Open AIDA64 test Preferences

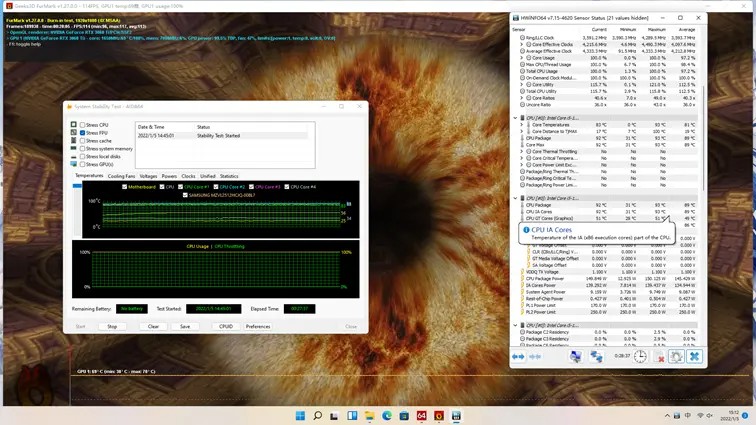[x=258, y=327]
